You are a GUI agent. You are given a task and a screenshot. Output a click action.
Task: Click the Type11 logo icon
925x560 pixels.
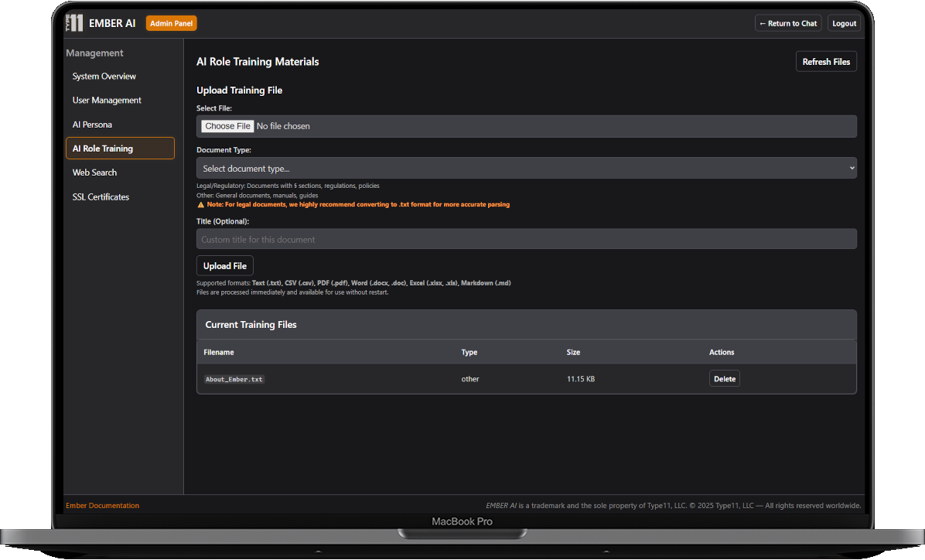click(74, 23)
